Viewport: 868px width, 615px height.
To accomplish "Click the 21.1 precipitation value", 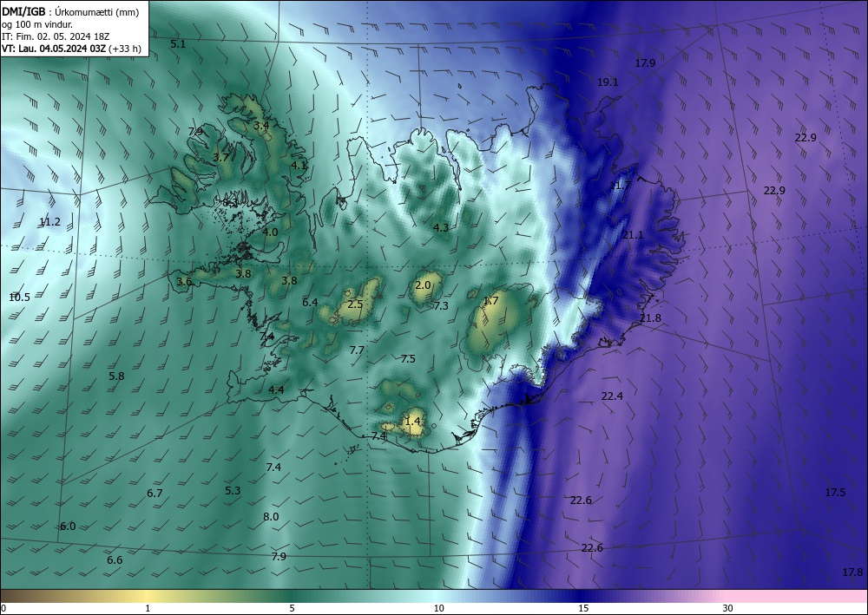I will click(x=633, y=235).
